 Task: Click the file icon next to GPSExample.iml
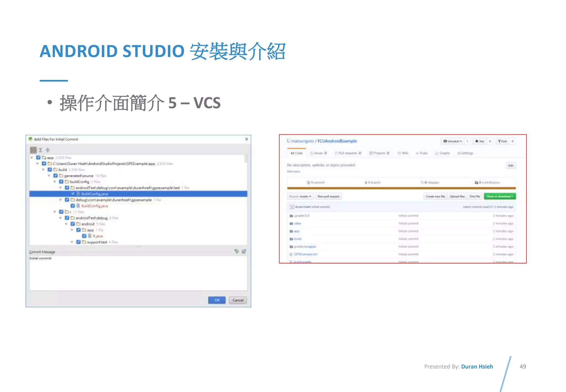pos(291,254)
